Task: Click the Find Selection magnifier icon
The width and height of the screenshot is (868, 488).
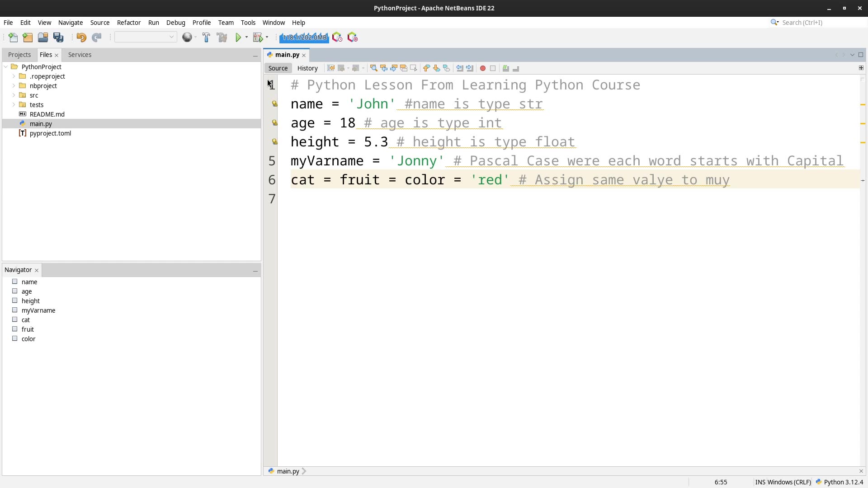Action: tap(374, 68)
